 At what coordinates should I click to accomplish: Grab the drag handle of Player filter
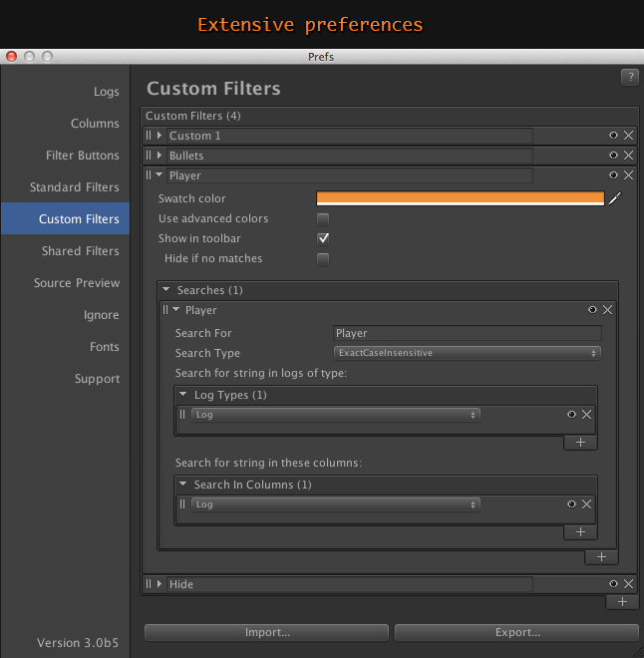coord(149,175)
